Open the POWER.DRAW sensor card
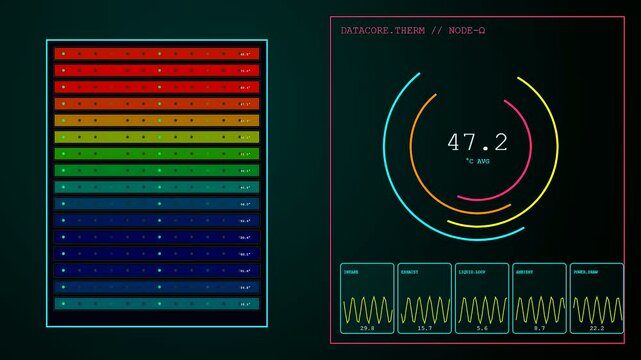The width and height of the screenshot is (641, 360). (597, 298)
